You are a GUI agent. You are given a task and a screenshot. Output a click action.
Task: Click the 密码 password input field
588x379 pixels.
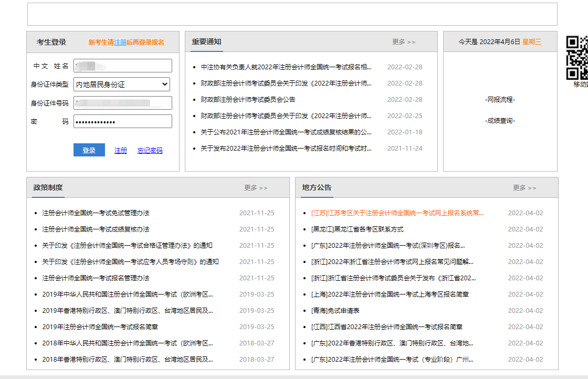click(x=122, y=121)
